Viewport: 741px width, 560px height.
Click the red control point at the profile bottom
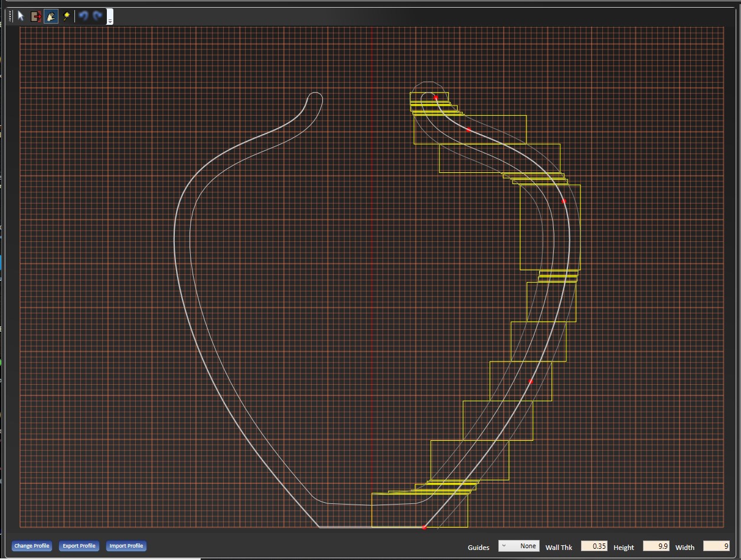pyautogui.click(x=424, y=527)
